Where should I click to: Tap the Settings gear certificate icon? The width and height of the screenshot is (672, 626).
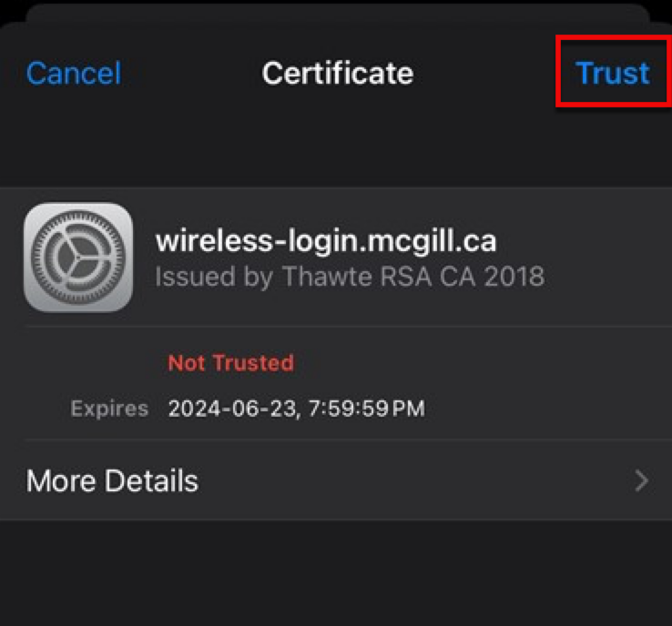point(78,257)
